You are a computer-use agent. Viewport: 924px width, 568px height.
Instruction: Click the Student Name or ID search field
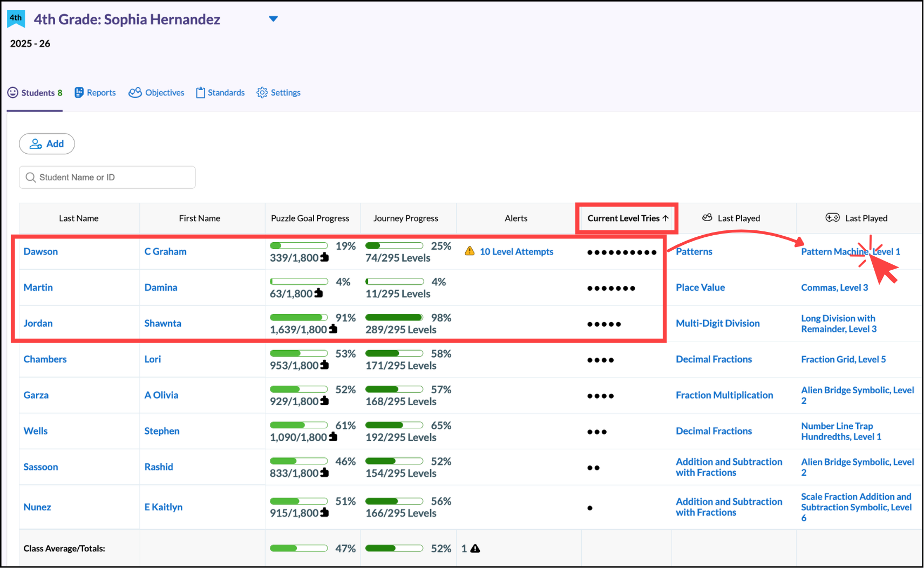[x=107, y=177]
